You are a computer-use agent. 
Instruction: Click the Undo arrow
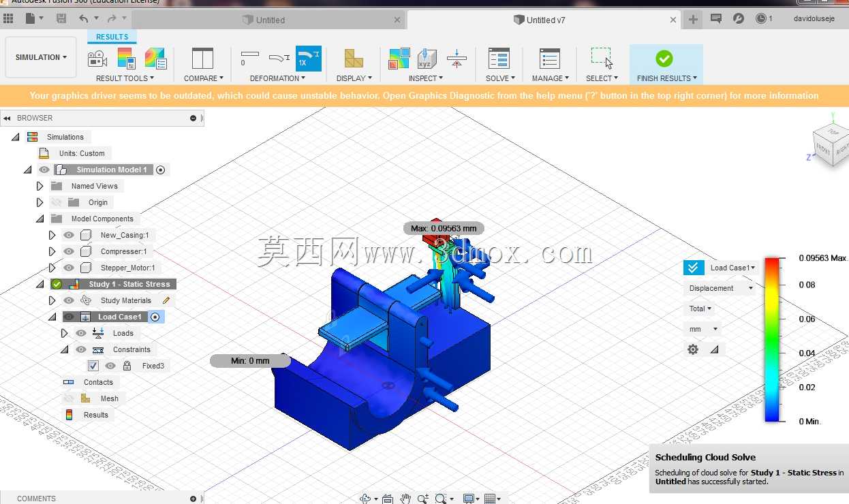[x=84, y=18]
